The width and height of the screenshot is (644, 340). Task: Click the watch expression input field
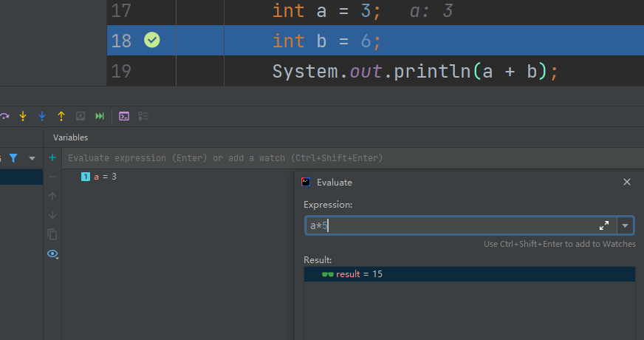(x=352, y=158)
